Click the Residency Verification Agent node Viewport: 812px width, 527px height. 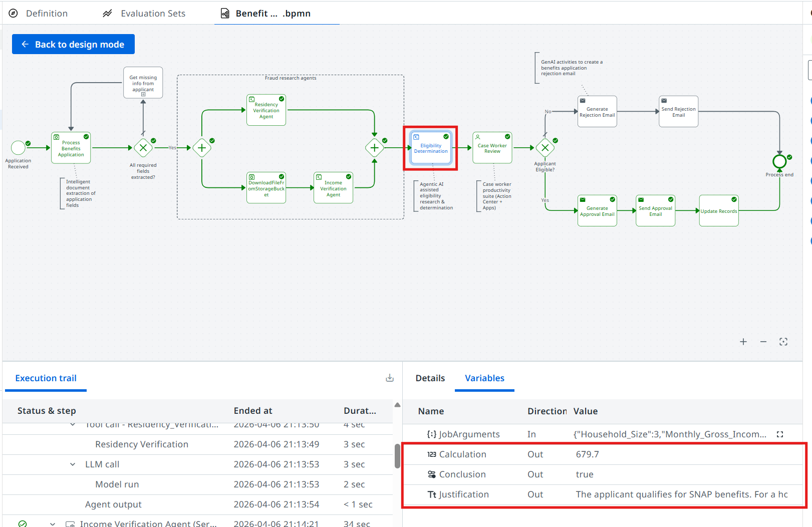pyautogui.click(x=266, y=110)
